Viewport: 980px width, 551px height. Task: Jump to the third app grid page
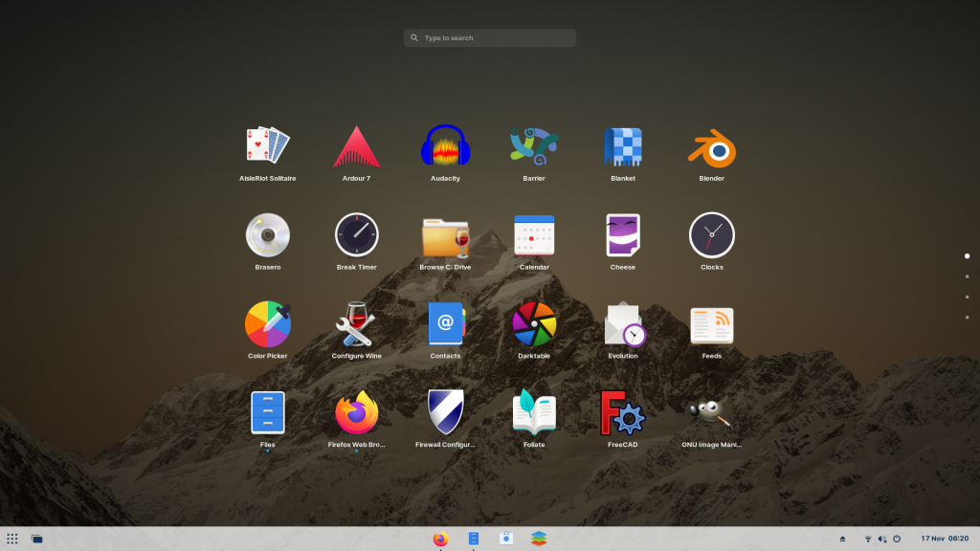click(967, 297)
